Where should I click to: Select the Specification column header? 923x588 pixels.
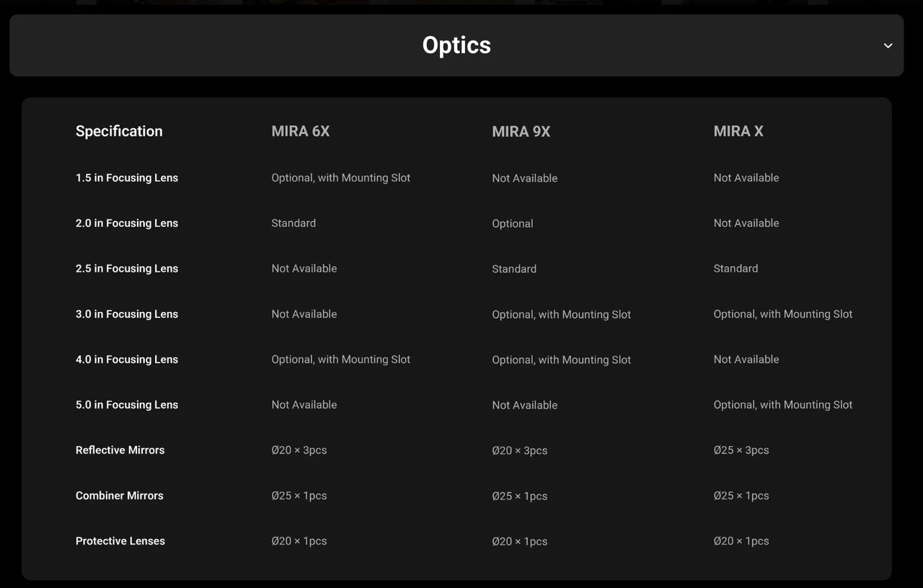point(119,131)
